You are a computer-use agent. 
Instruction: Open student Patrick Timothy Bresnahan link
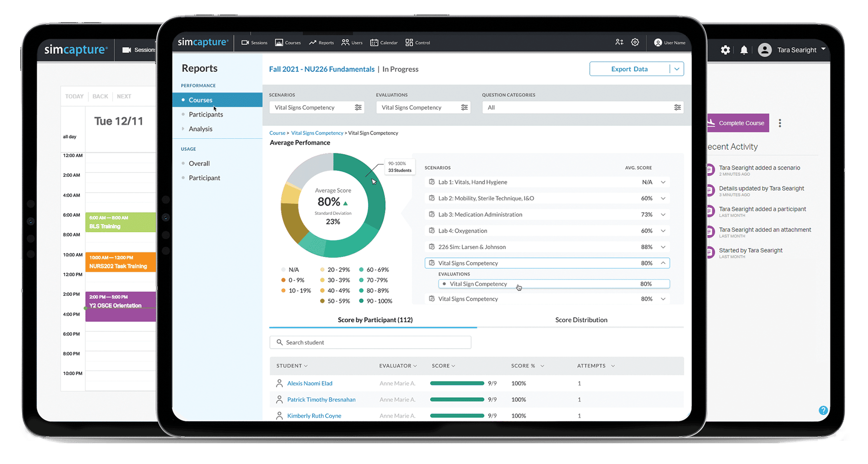(x=321, y=399)
